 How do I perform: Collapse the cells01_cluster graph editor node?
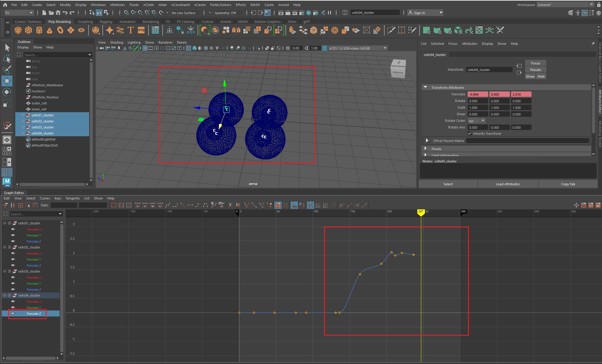coord(5,223)
